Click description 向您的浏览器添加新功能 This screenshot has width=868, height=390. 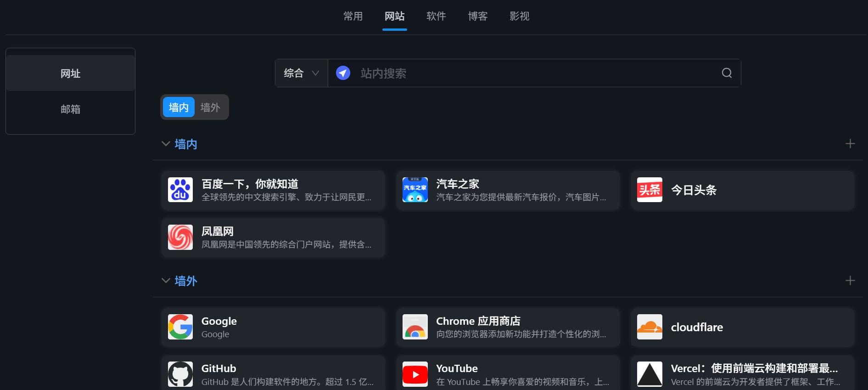point(521,334)
